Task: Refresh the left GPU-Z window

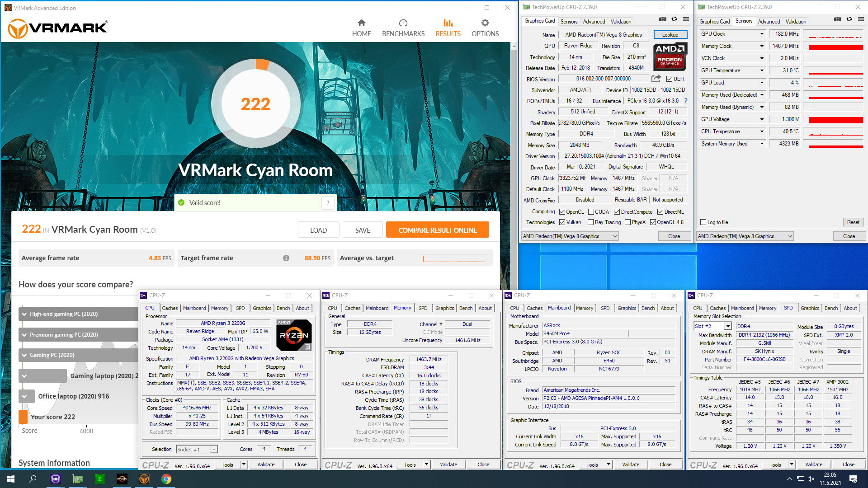Action: click(674, 19)
